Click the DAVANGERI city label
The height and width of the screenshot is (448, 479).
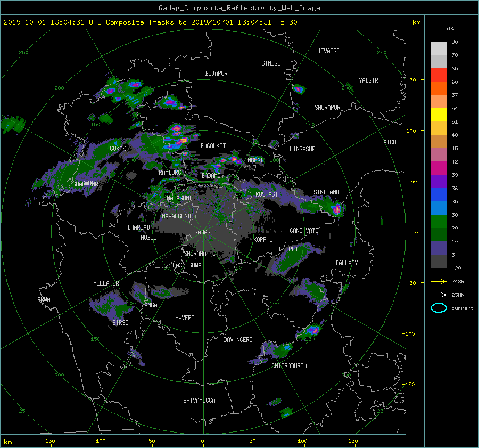coord(238,340)
